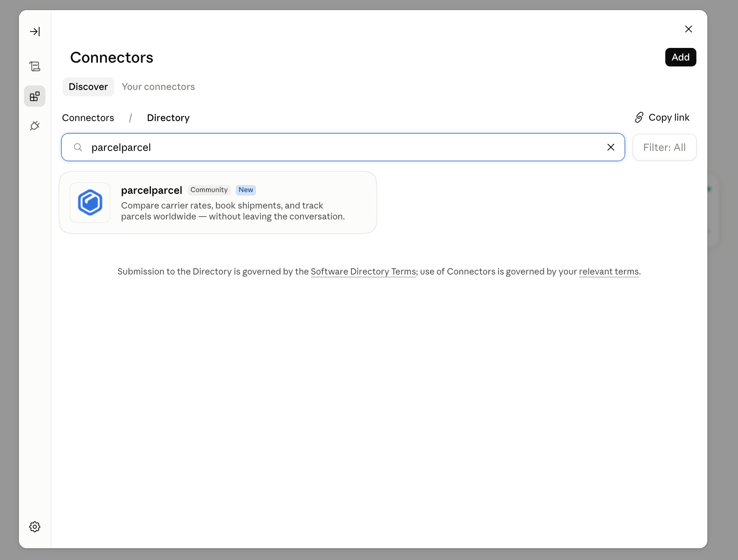Viewport: 738px width, 560px height.
Task: Click the Connectors page heading
Action: point(112,58)
